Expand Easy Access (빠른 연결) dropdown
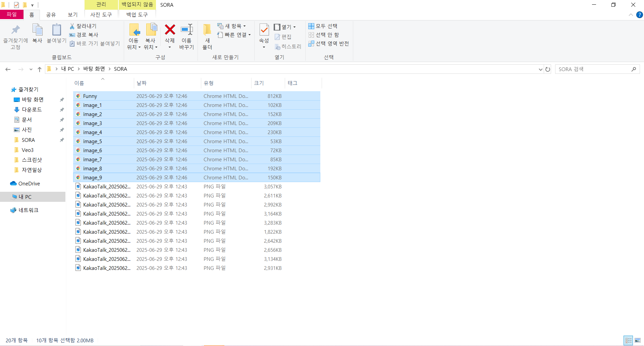Screen dimensions: 644x346 click(234, 35)
